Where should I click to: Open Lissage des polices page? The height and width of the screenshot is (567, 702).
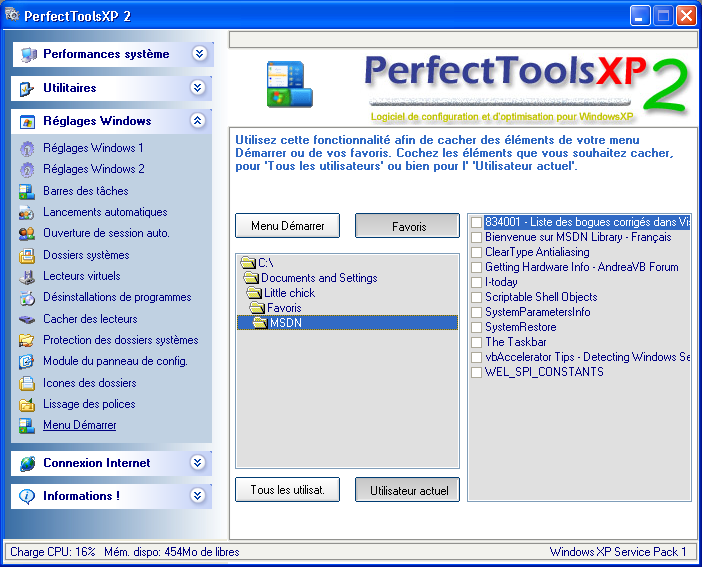pos(89,404)
